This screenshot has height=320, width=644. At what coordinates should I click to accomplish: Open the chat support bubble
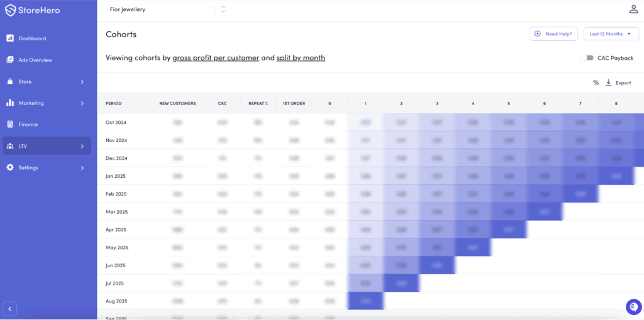pyautogui.click(x=633, y=307)
